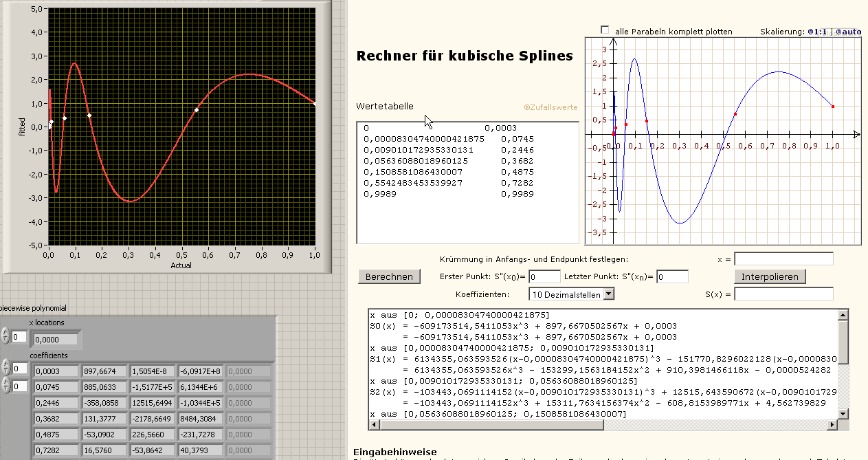Click left arrow of results horizontal scrollbar

coord(374,424)
